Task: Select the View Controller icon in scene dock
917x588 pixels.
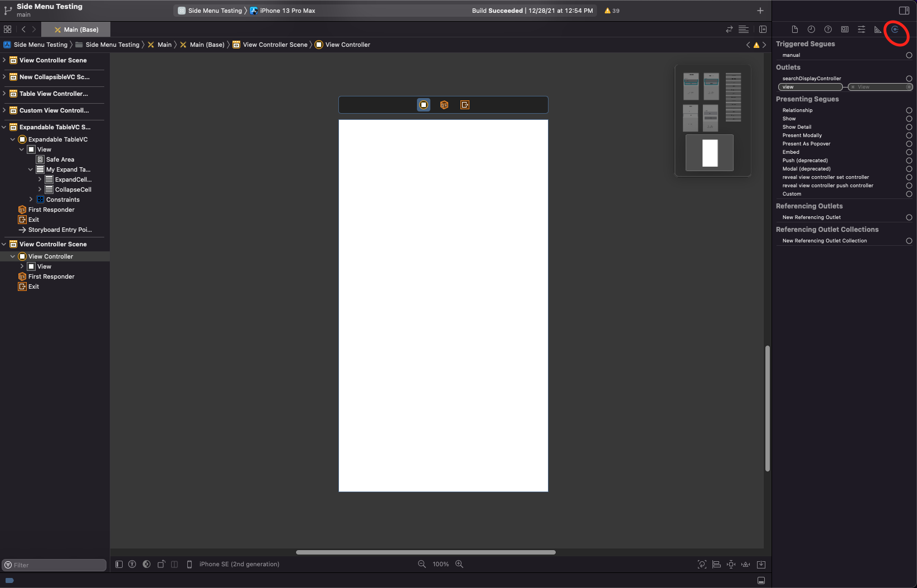Action: click(424, 105)
